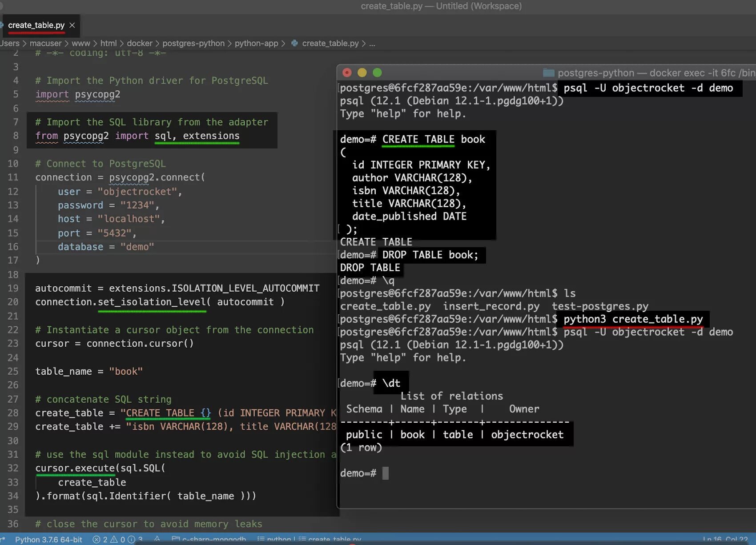Select the create_table.py editor tab
756x545 pixels.
(x=36, y=25)
